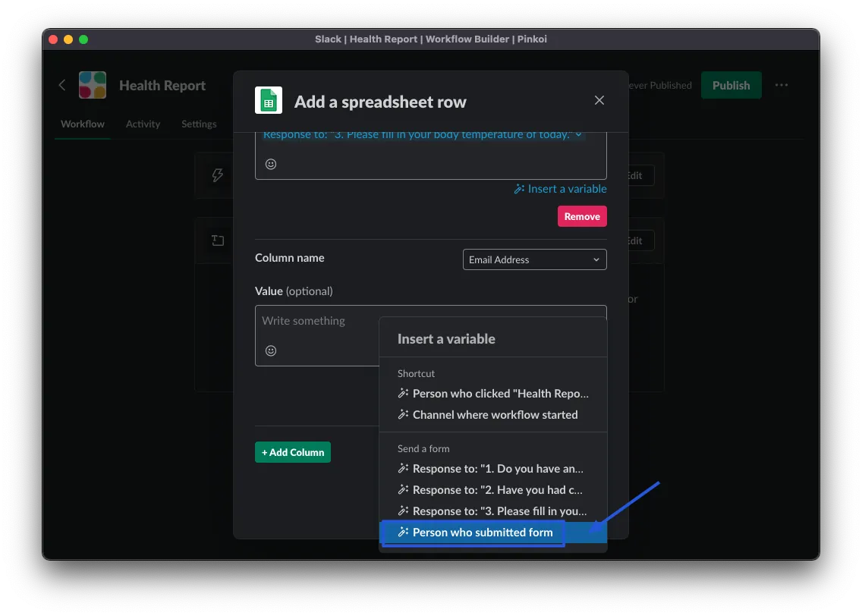Click the Health Report workflow app icon
Screen dimensions: 862x616
[93, 85]
